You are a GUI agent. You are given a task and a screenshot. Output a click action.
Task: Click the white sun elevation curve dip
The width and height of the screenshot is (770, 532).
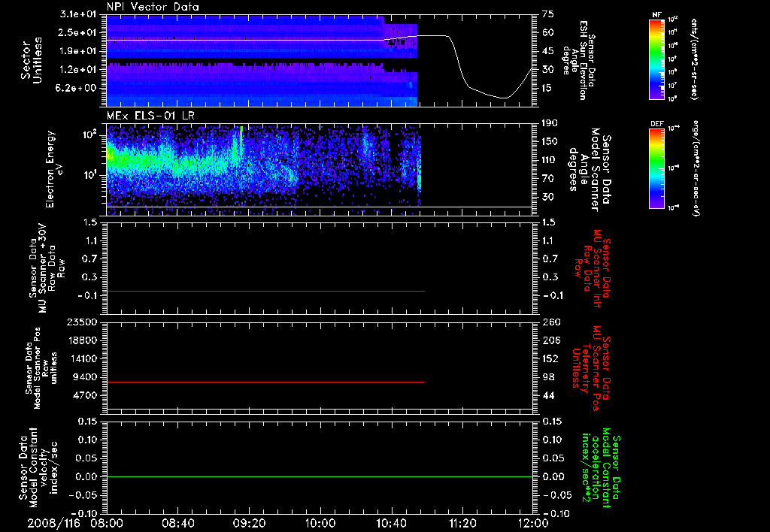tap(504, 98)
